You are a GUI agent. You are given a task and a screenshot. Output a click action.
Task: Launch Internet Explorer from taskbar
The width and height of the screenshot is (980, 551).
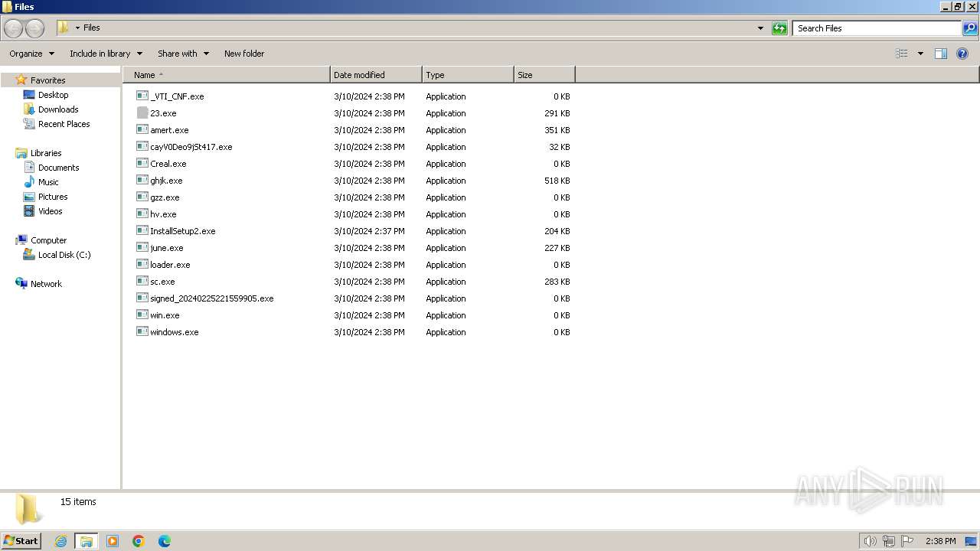click(x=60, y=541)
